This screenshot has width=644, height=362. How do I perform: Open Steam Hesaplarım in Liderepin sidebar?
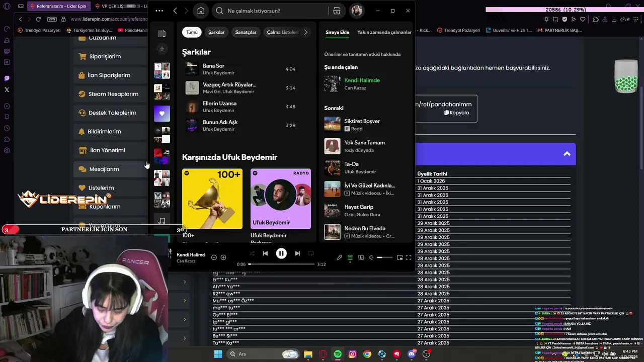coord(111,94)
